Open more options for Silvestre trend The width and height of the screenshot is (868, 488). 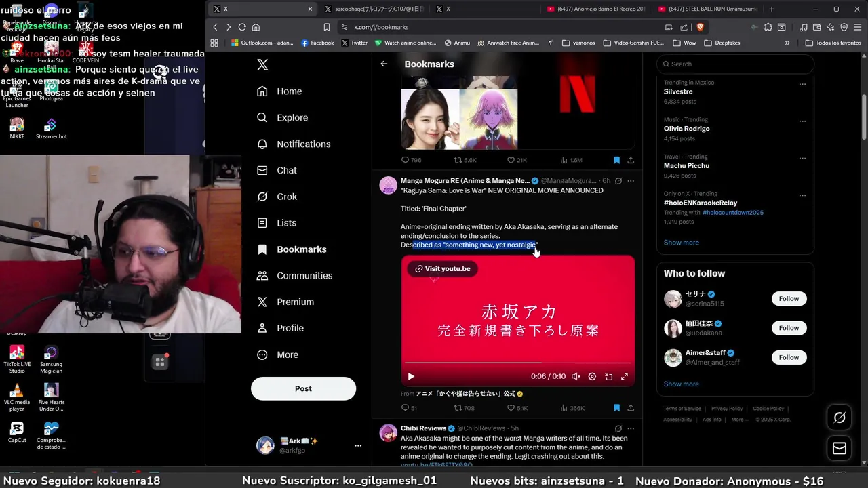pyautogui.click(x=802, y=85)
